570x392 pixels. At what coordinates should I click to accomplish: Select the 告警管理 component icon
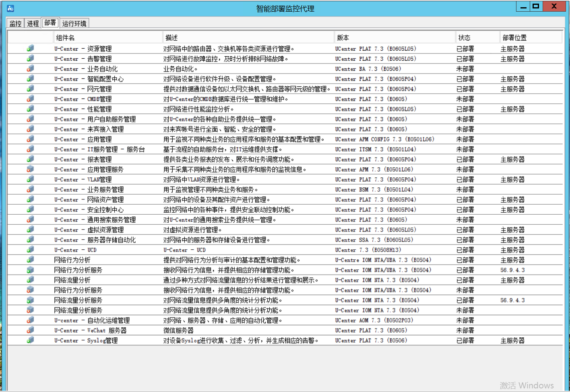click(x=31, y=58)
